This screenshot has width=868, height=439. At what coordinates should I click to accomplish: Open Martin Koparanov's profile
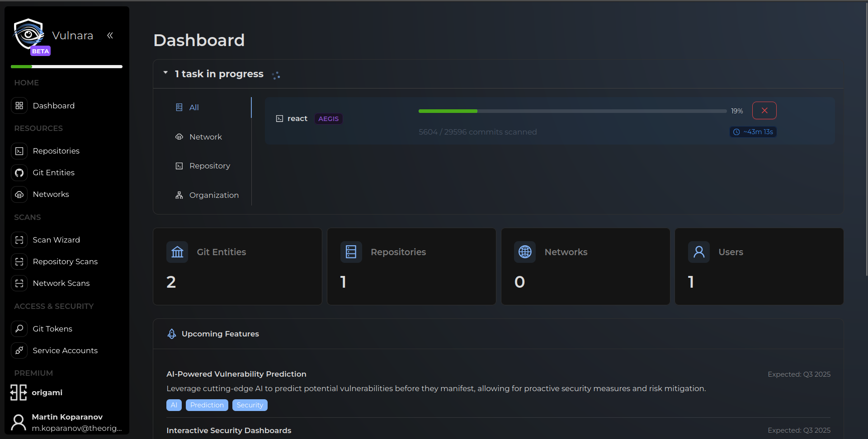click(x=66, y=422)
